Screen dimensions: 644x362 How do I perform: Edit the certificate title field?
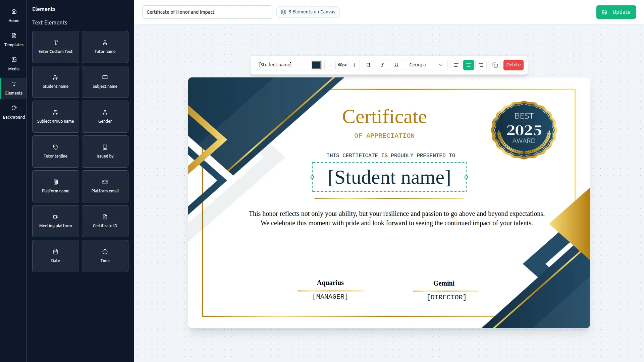pos(207,12)
